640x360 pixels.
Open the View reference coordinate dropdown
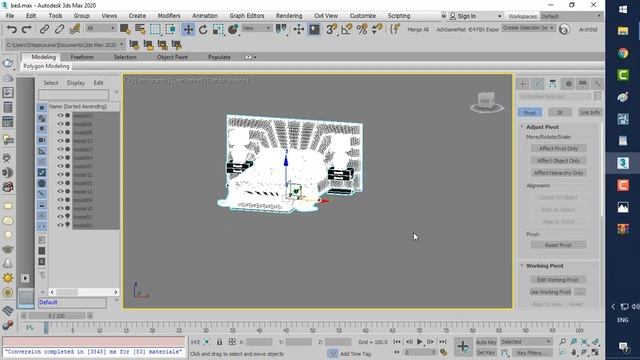pyautogui.click(x=256, y=28)
